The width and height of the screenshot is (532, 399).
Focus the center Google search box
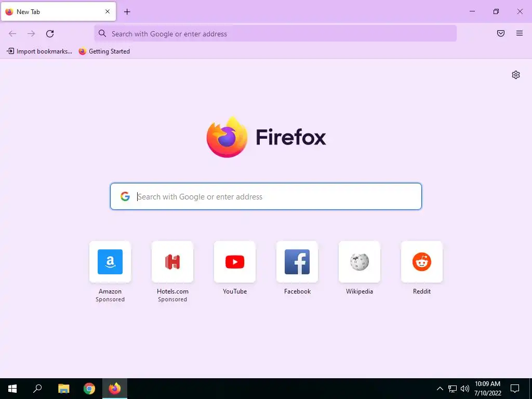tap(266, 196)
